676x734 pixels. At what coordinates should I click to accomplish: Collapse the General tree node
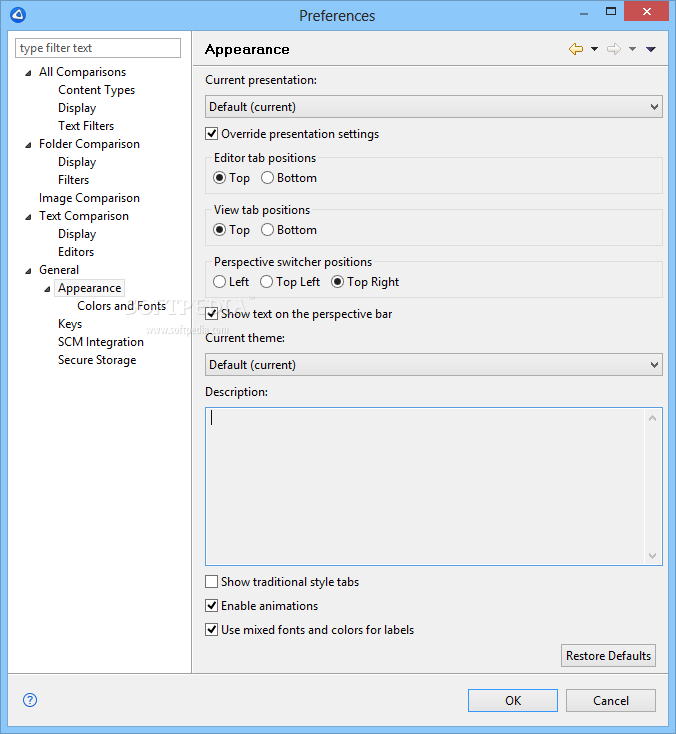29,271
